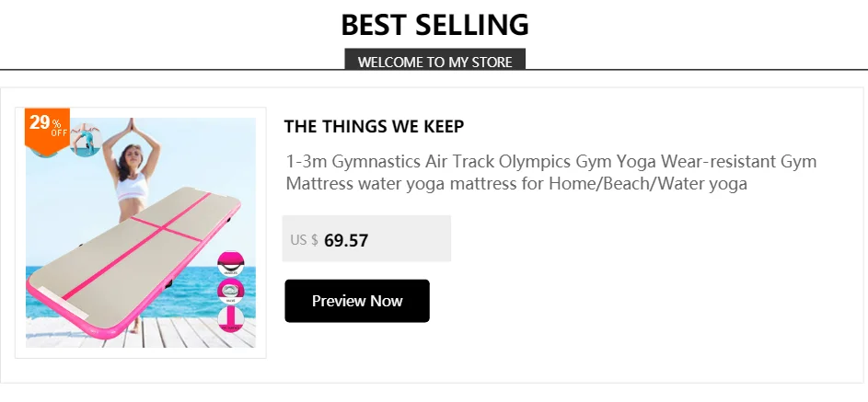Click the US $ currency label
This screenshot has width=868, height=402.
[x=304, y=240]
